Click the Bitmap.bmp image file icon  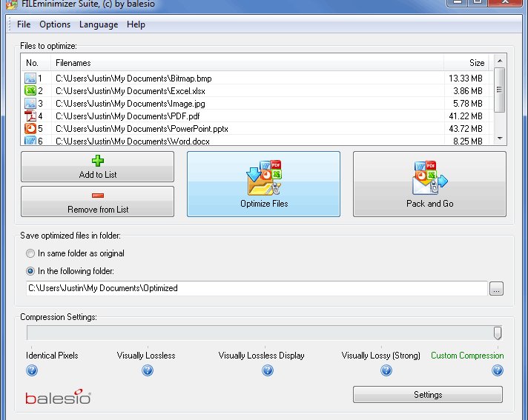pos(30,79)
